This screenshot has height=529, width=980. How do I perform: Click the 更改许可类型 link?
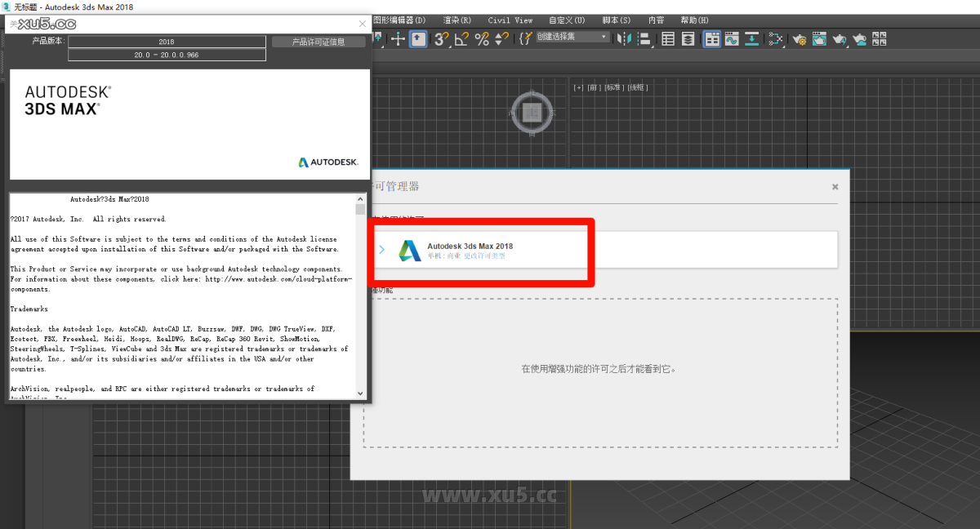tap(485, 256)
